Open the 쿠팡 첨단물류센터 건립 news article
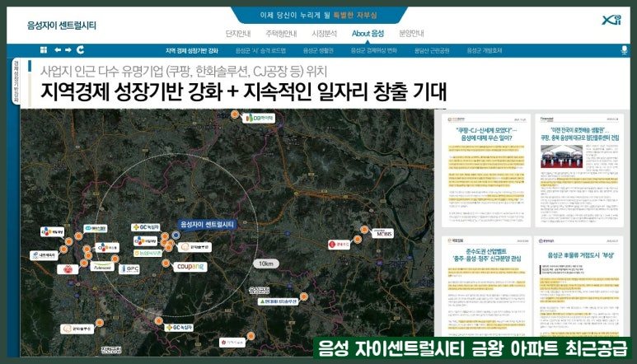 click(x=579, y=170)
